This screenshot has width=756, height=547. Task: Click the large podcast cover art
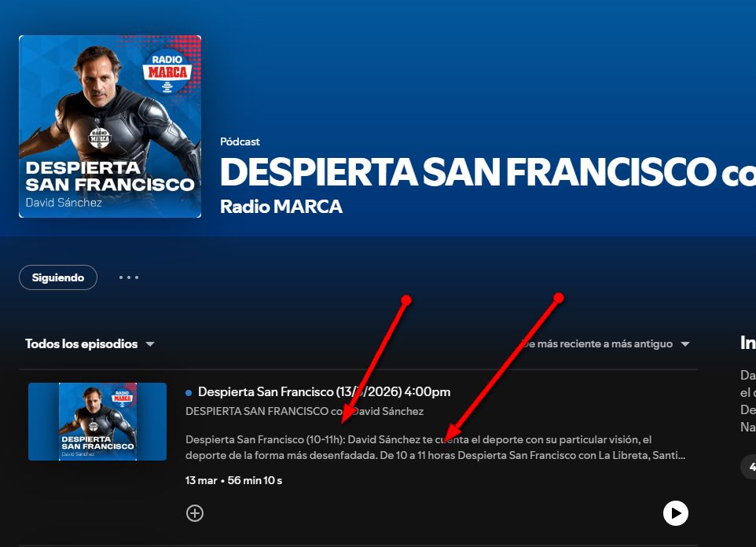110,127
